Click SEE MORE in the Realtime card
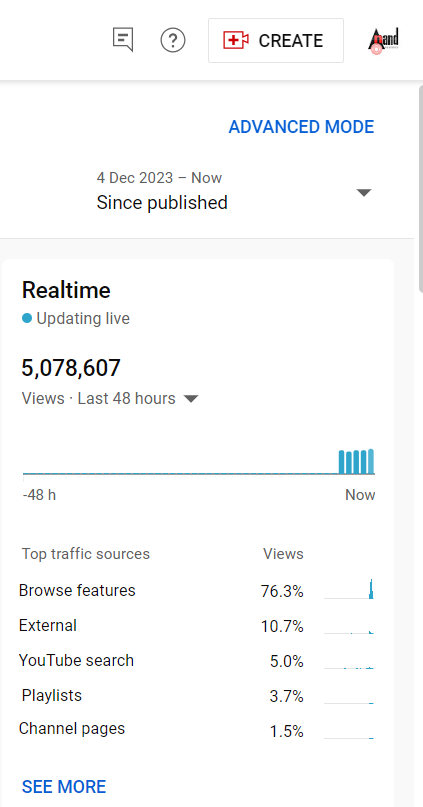Viewport: 423px width, 807px height. pos(64,786)
